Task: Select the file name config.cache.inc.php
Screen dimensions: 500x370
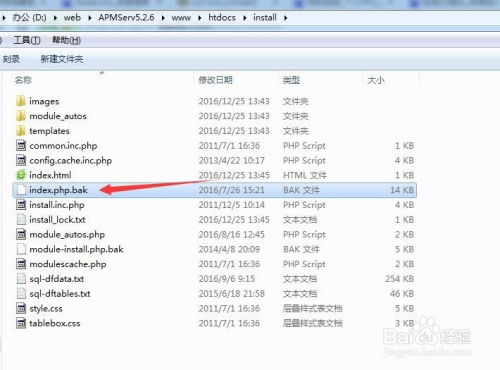Action: (x=71, y=160)
